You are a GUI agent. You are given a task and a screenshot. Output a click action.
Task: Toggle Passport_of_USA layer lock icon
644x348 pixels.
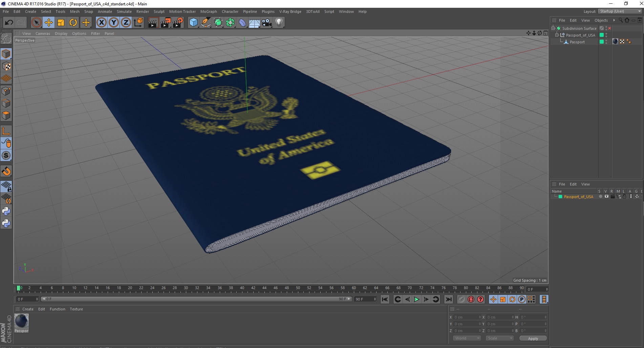click(x=624, y=196)
